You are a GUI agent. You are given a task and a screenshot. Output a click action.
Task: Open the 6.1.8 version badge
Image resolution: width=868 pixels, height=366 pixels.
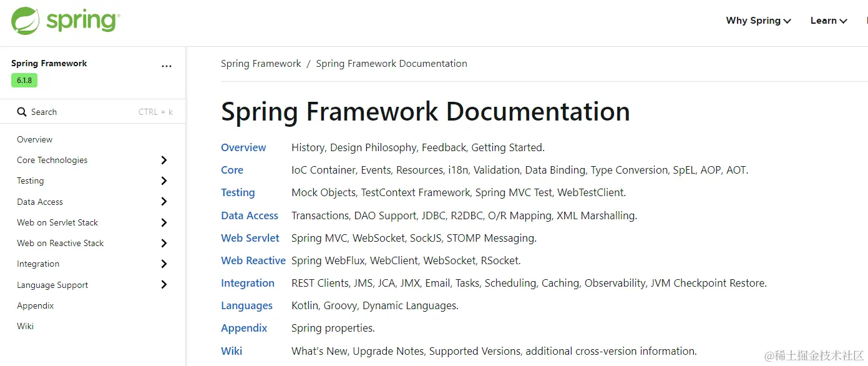click(24, 81)
